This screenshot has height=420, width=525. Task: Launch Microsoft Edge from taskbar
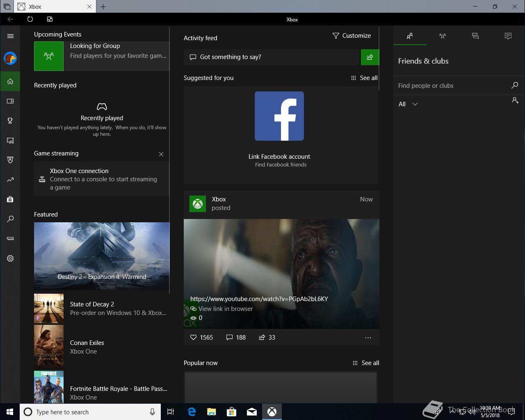(192, 412)
